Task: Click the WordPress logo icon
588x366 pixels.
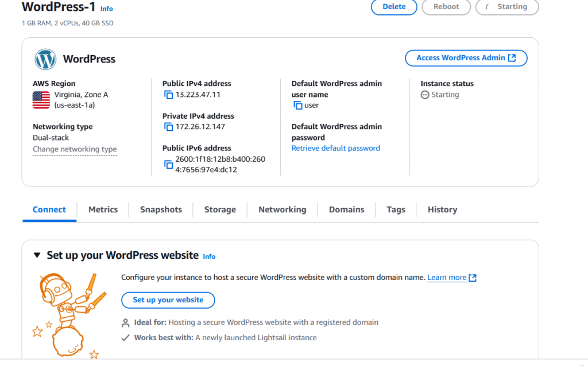Action: 45,59
